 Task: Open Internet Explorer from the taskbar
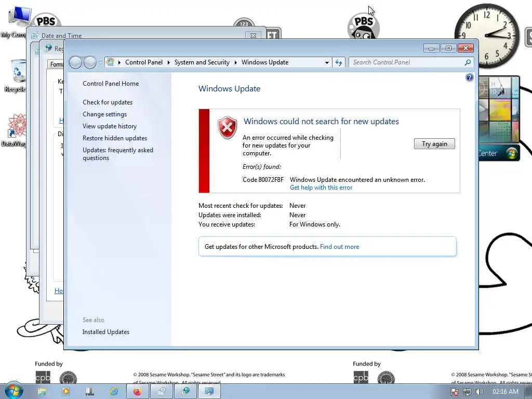point(114,392)
